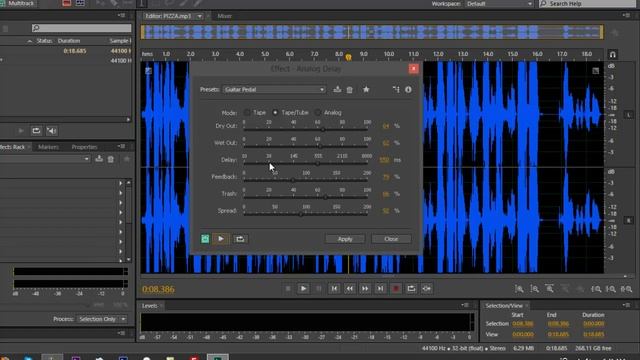Open Editor PIZZA.mp3 file dropdown
Image resolution: width=640 pixels, height=360 pixels.
point(200,16)
